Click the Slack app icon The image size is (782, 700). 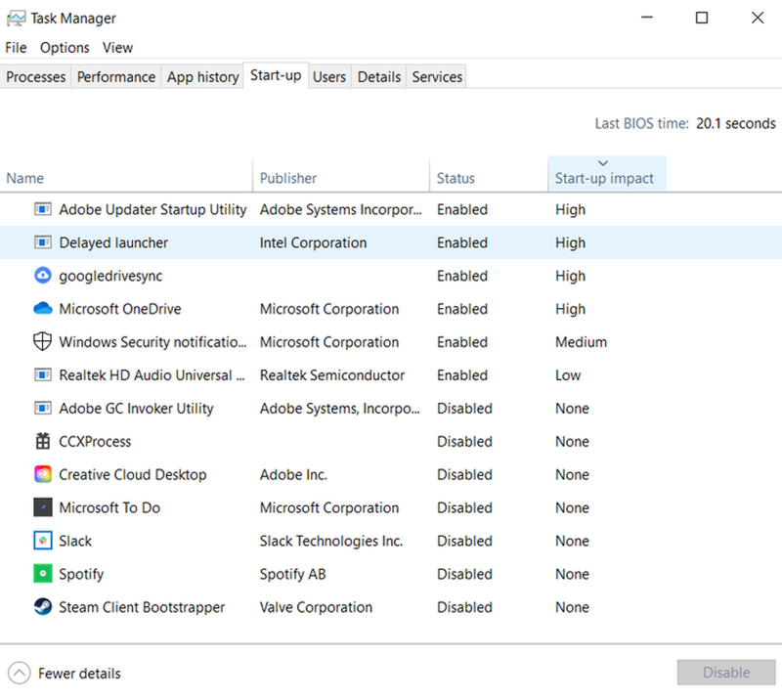[43, 541]
